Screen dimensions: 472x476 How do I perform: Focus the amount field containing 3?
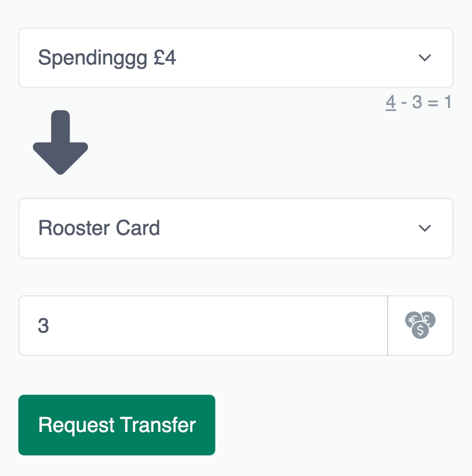coord(203,326)
